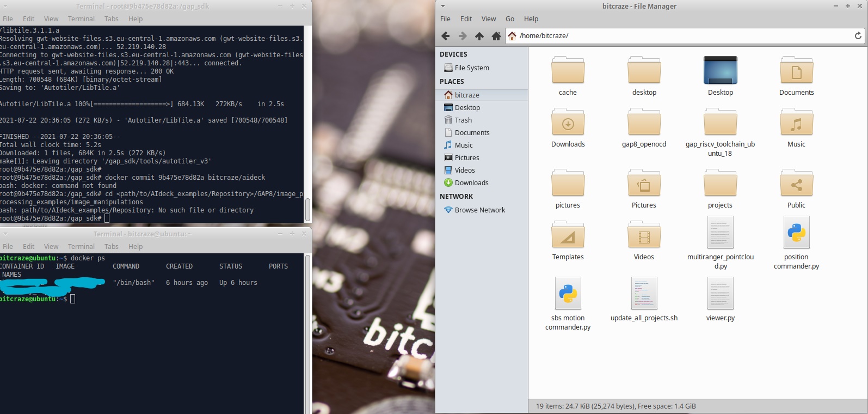
Task: Open Help menu in File Manager
Action: [531, 19]
